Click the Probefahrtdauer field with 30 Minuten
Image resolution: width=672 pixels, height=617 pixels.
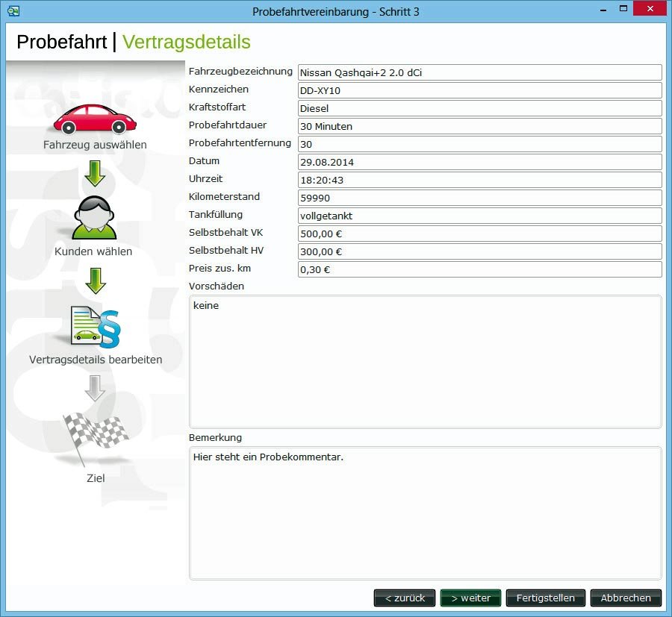[480, 126]
